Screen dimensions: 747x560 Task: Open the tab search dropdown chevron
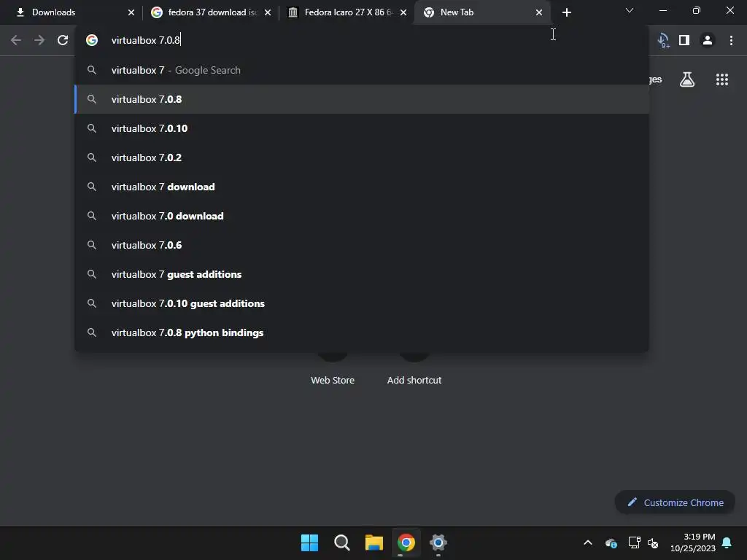click(x=630, y=10)
